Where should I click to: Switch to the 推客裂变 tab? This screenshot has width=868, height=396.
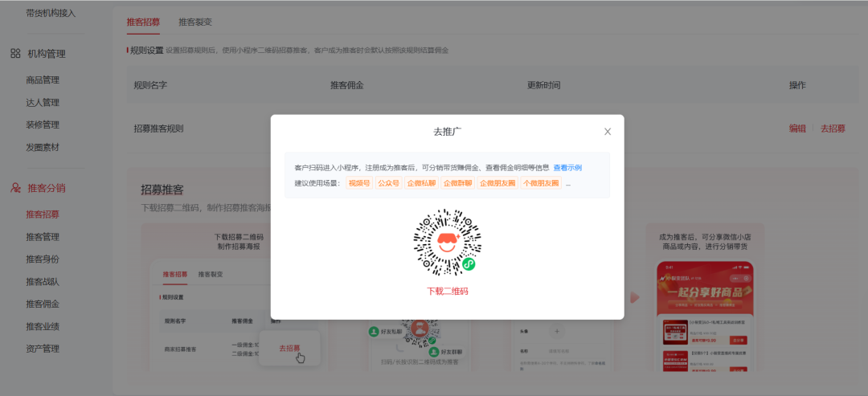point(195,22)
